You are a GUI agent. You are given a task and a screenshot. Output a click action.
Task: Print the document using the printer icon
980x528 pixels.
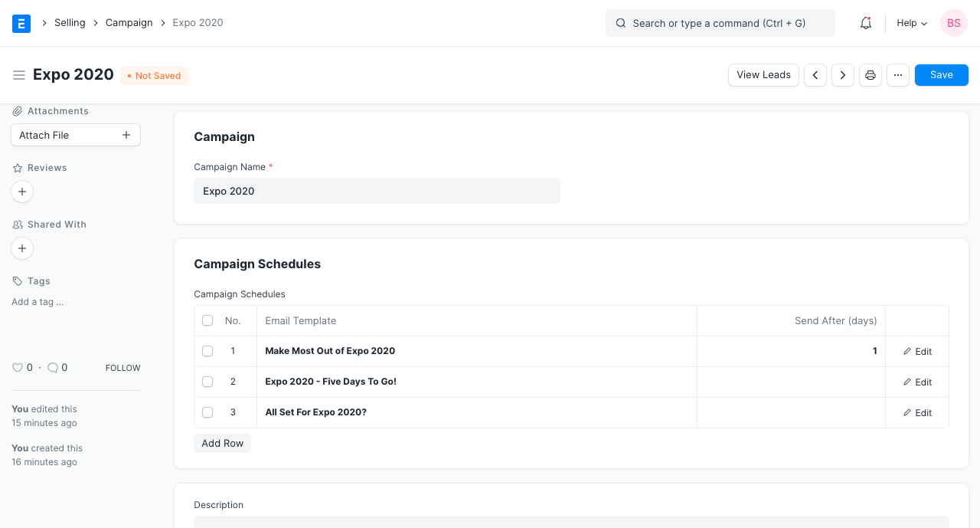[x=870, y=74]
